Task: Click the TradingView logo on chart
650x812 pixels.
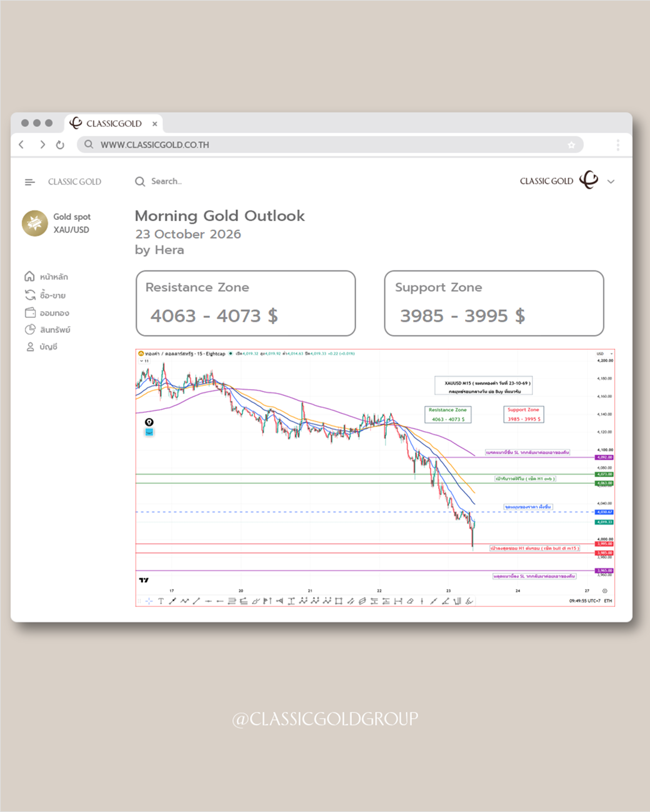Action: click(x=144, y=580)
